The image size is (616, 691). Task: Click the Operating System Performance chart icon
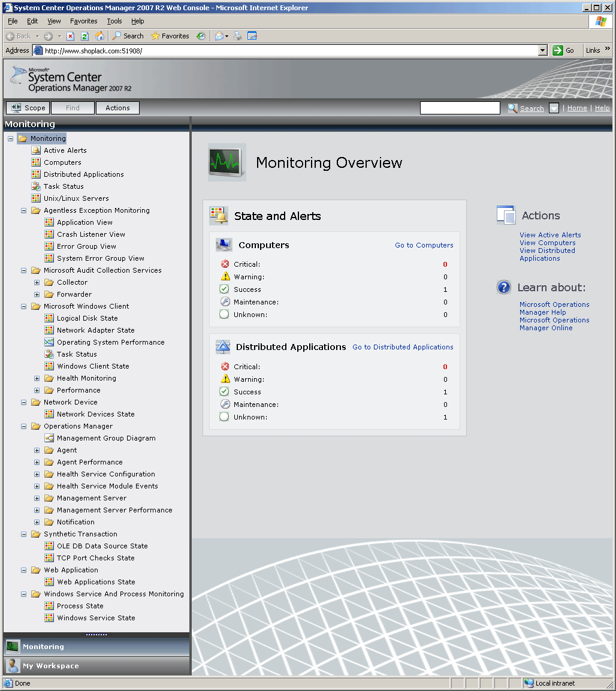pos(49,342)
